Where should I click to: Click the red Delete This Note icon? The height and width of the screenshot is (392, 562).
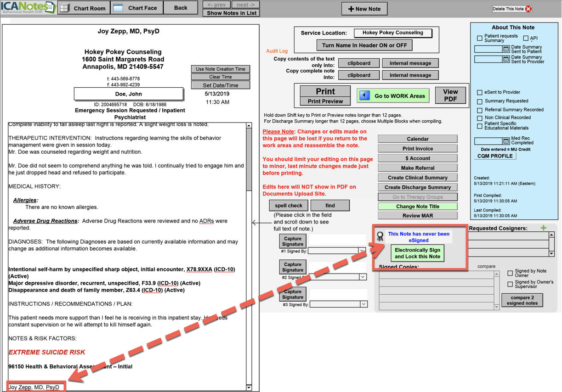(528, 9)
